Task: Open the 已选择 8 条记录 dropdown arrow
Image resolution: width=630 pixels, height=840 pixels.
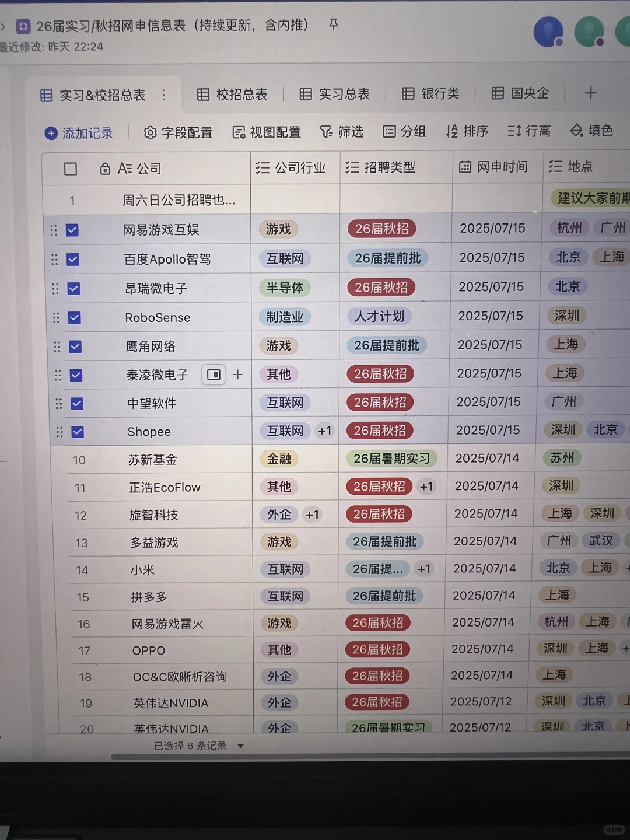Action: 240,745
